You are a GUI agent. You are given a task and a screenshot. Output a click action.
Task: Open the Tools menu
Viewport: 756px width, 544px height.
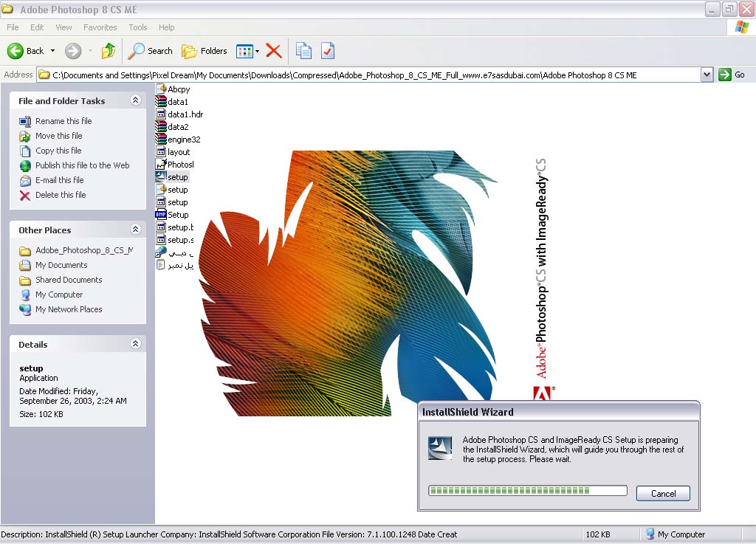coord(138,27)
